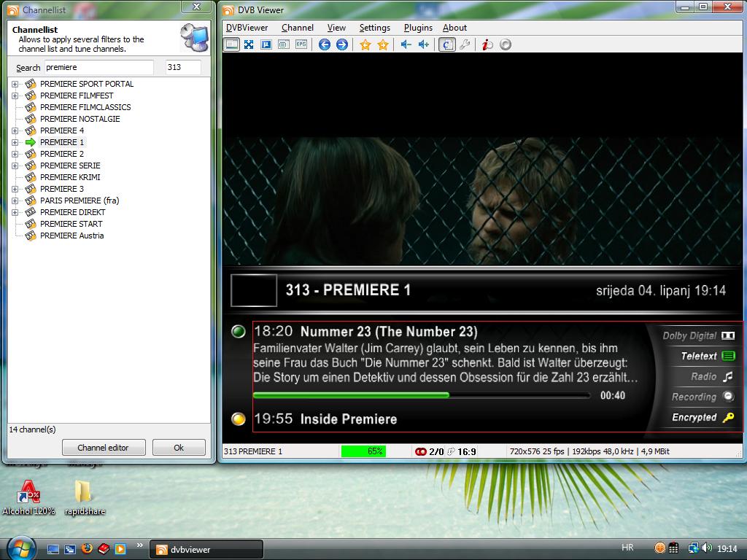Expand the PREMIERE 4 channel node
747x560 pixels.
pyautogui.click(x=15, y=131)
